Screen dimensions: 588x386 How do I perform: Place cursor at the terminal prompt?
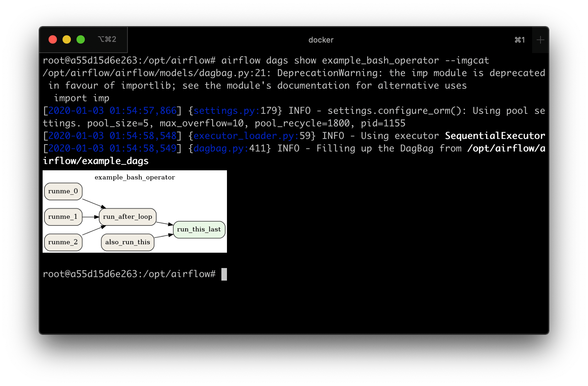[x=130, y=274]
